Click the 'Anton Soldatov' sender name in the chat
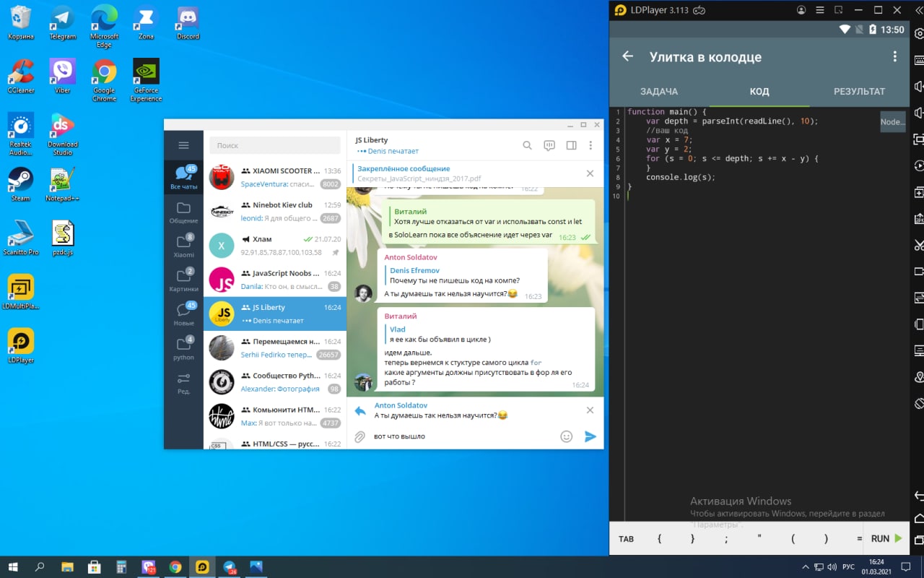 [x=411, y=257]
